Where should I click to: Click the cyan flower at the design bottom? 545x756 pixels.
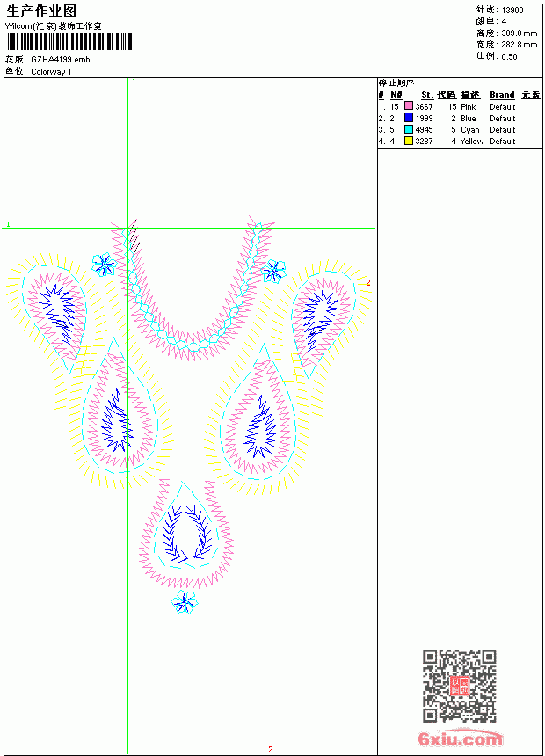point(185,601)
